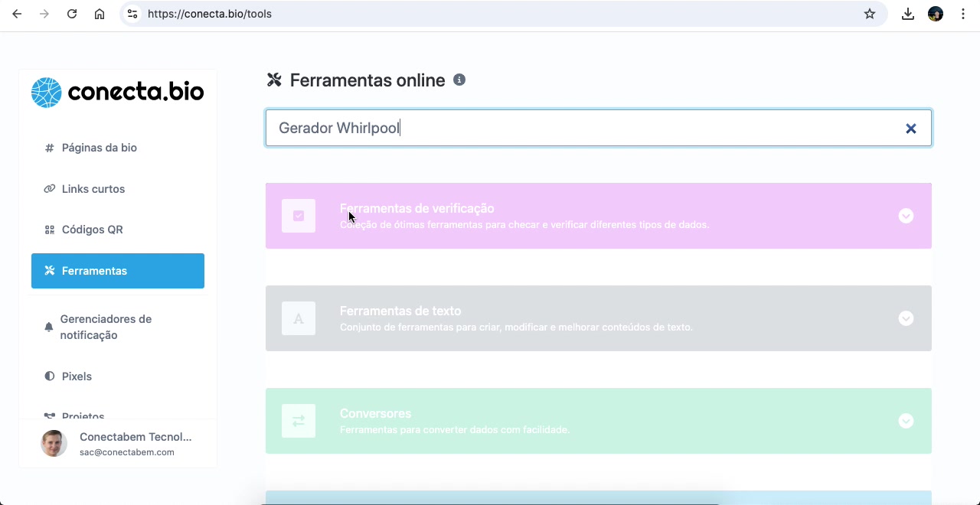The height and width of the screenshot is (505, 980).
Task: Open the Pixels sidebar item
Action: 77,376
